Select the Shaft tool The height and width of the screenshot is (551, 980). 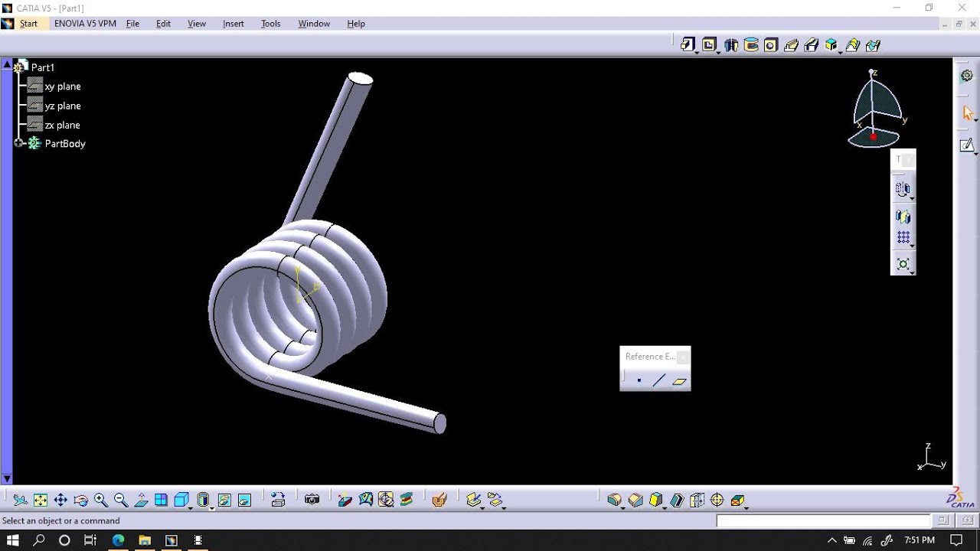pyautogui.click(x=731, y=45)
